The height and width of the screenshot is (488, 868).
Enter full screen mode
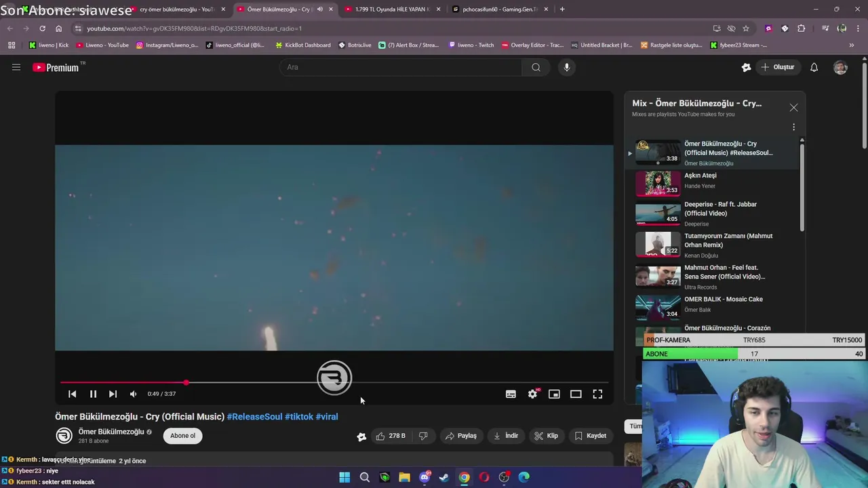597,394
